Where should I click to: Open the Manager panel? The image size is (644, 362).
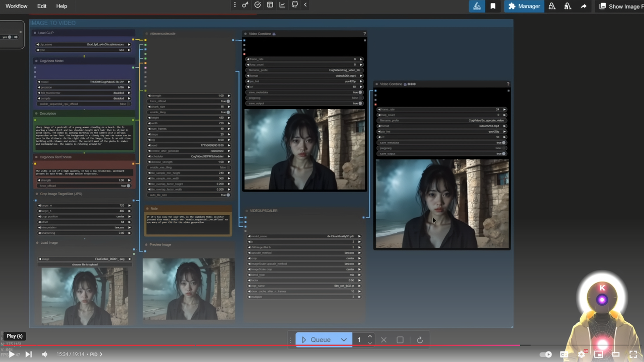tap(524, 6)
